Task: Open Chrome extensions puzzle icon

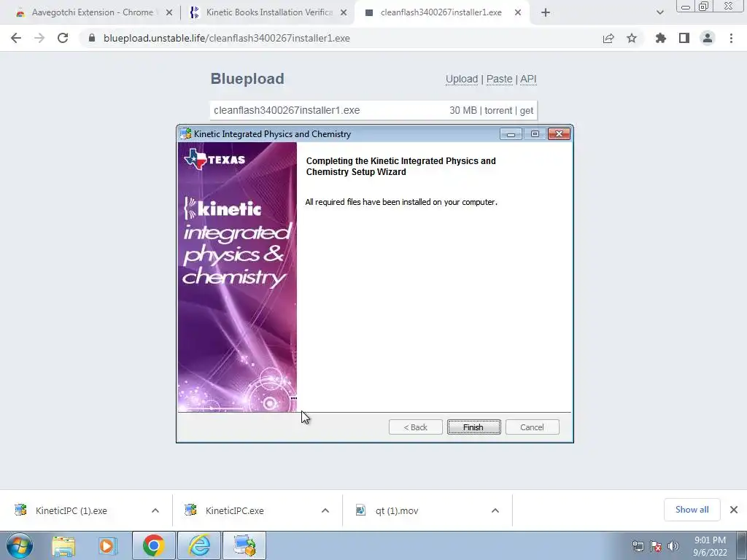Action: 661,38
